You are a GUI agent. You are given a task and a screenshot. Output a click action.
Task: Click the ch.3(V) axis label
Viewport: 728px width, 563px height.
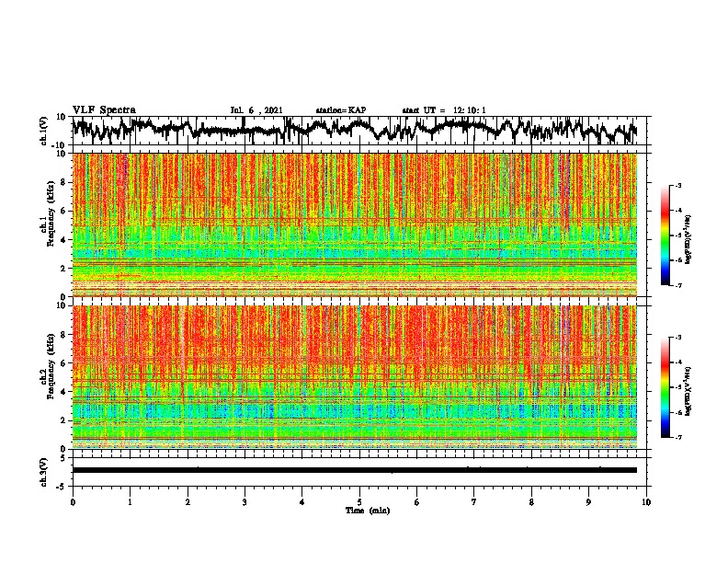pos(44,472)
